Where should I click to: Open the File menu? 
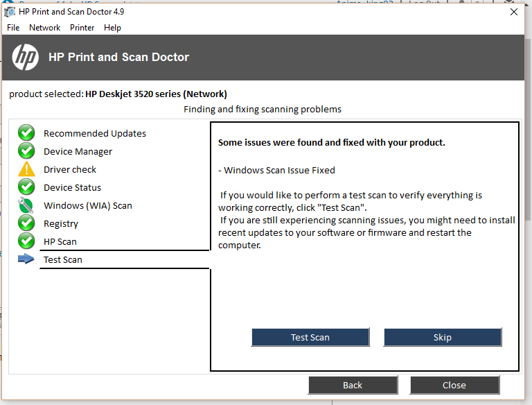13,28
